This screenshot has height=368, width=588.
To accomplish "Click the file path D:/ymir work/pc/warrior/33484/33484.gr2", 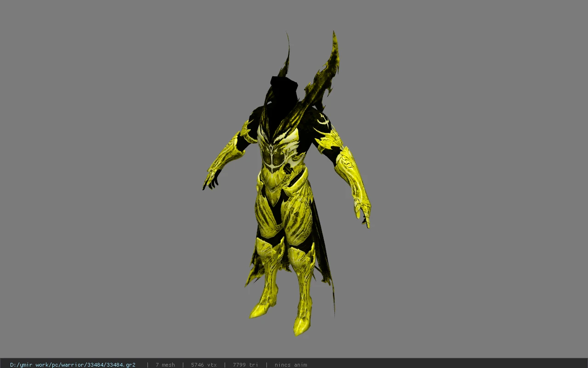I will pyautogui.click(x=73, y=365).
